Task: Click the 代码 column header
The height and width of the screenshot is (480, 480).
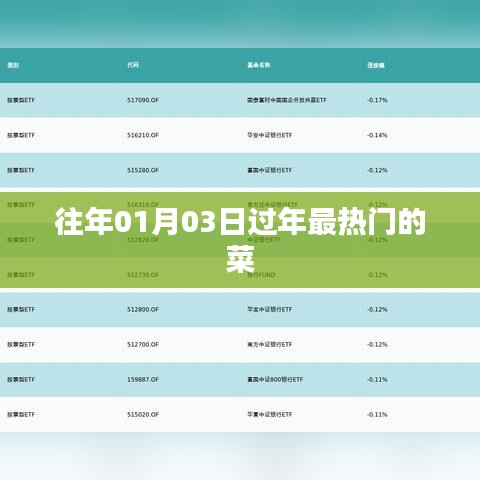Action: [x=133, y=65]
